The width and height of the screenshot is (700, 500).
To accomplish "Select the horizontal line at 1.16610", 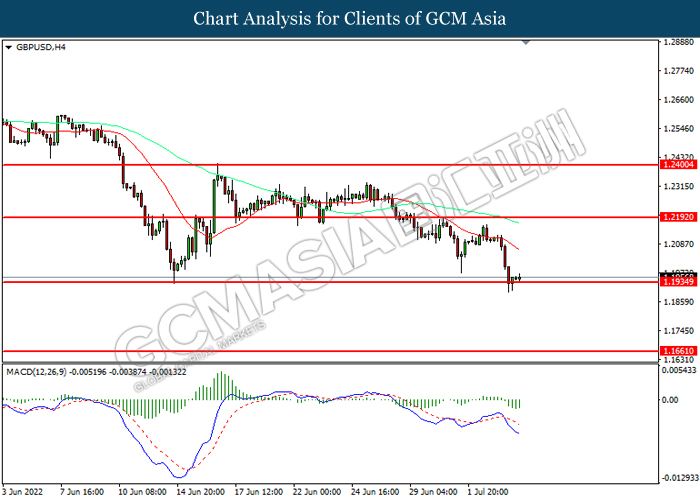I will (x=330, y=351).
